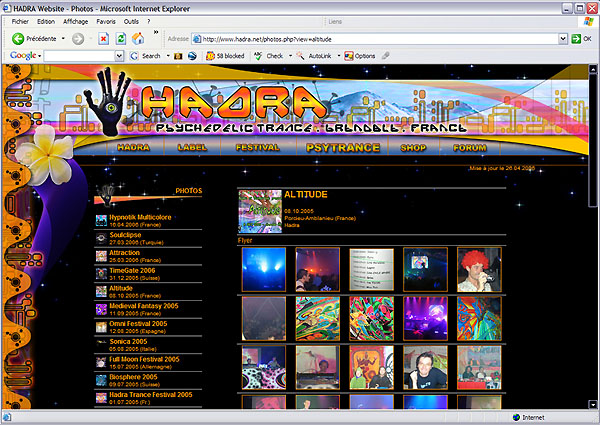Click the Stop page loading icon
The image size is (600, 425).
[103, 39]
